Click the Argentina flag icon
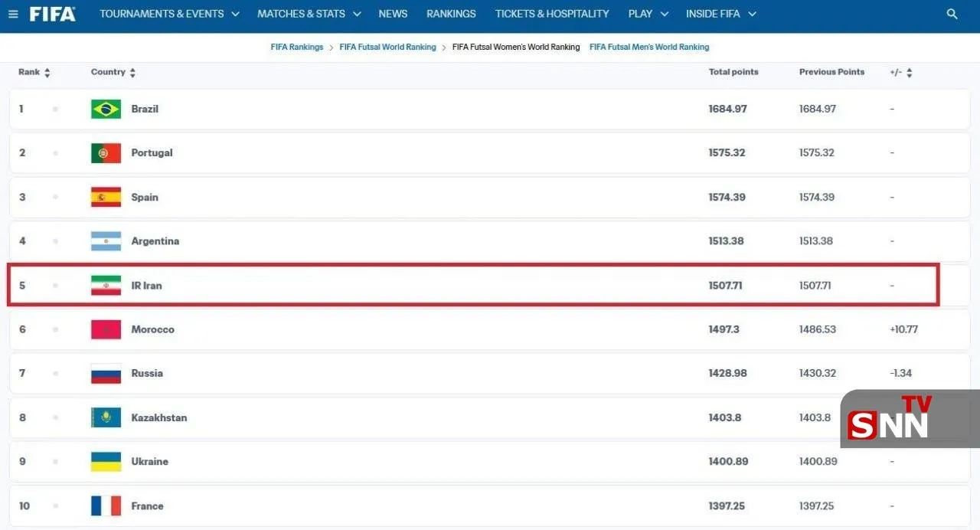The image size is (980, 530). 106,241
